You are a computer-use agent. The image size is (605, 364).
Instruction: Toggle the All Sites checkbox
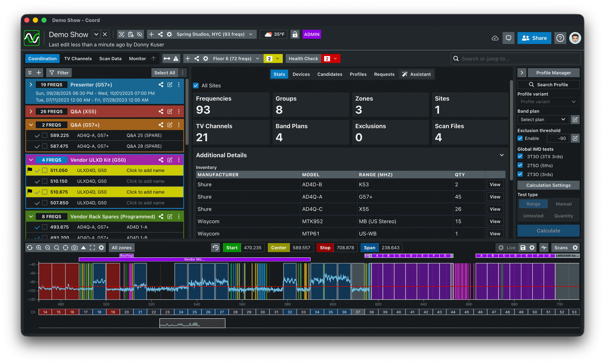pos(196,86)
